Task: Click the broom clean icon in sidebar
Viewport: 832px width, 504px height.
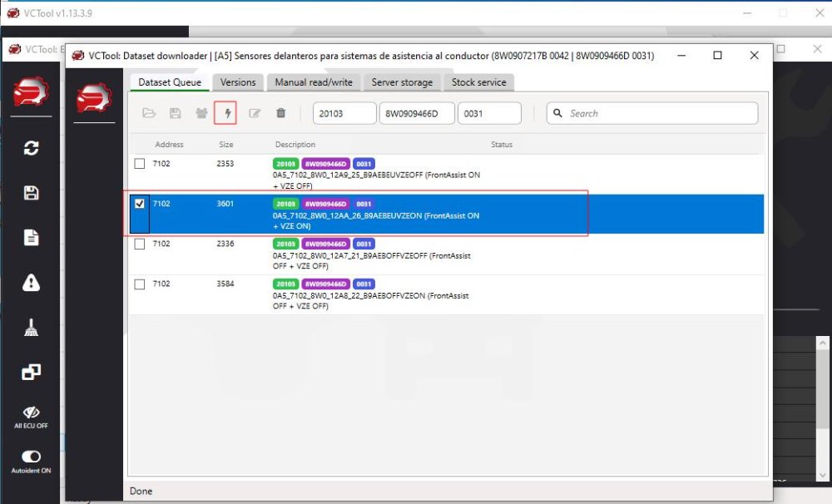Action: pyautogui.click(x=31, y=329)
